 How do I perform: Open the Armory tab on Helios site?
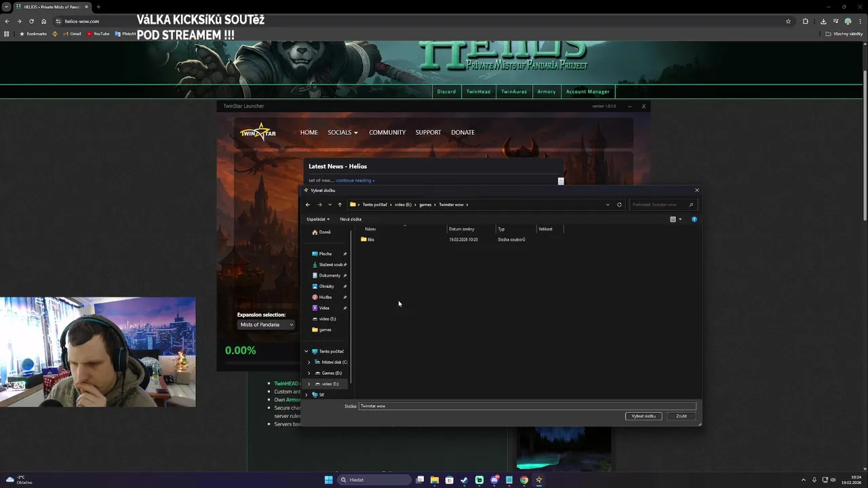coord(547,91)
